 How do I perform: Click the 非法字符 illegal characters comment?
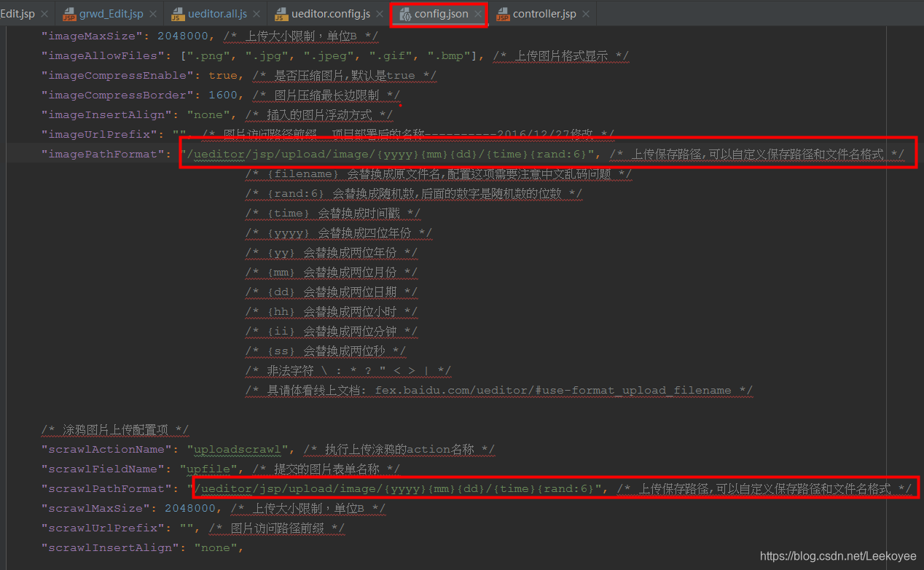coord(348,371)
